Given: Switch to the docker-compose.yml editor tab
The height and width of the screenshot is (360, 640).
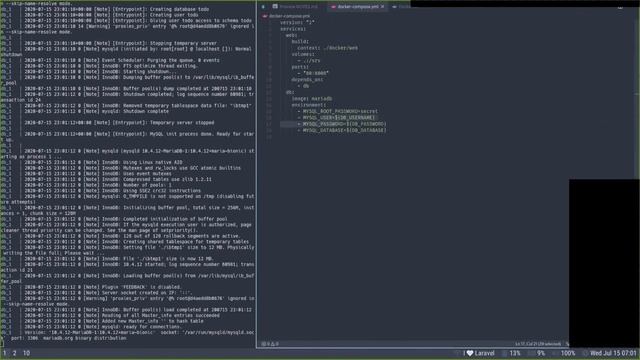Looking at the screenshot, I should point(358,7).
